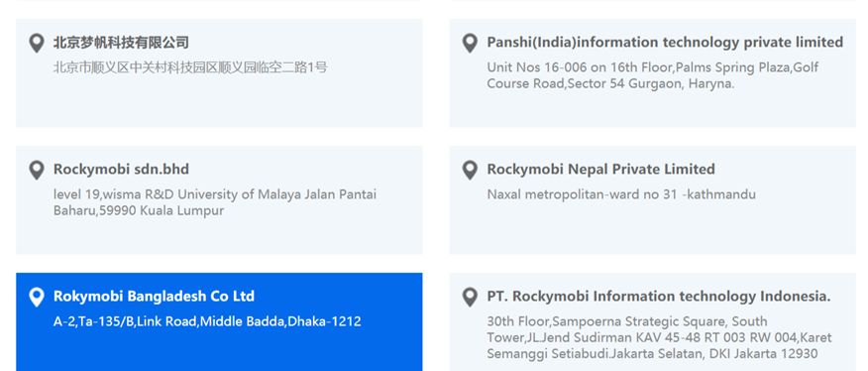Image resolution: width=868 pixels, height=371 pixels.
Task: Click the location pin next to Panshi(India)
Action: 470,44
